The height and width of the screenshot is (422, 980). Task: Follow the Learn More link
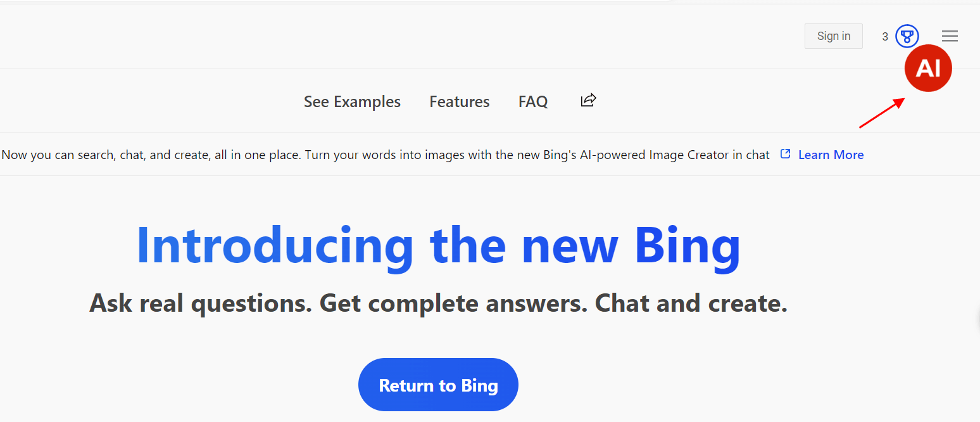click(x=831, y=155)
